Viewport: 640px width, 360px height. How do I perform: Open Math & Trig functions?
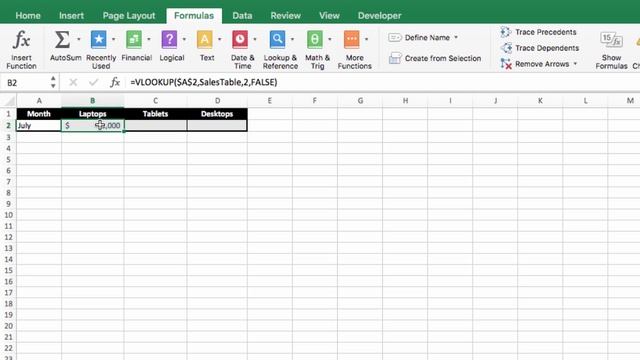317,50
